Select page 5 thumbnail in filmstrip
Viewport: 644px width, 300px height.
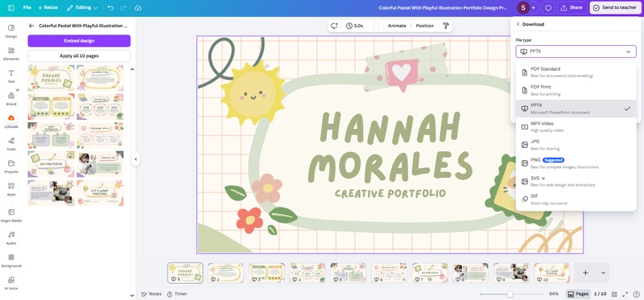click(x=348, y=273)
